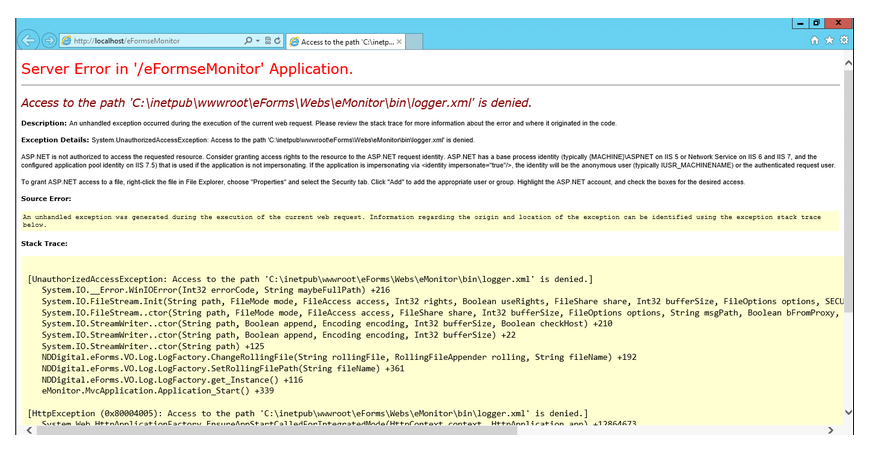Click the horizontal scrollbar right arrow

[x=830, y=430]
